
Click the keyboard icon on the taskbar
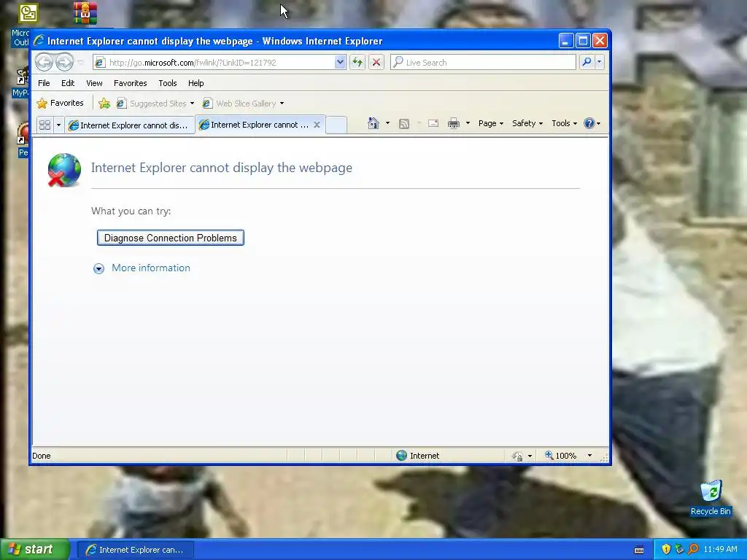click(x=639, y=550)
